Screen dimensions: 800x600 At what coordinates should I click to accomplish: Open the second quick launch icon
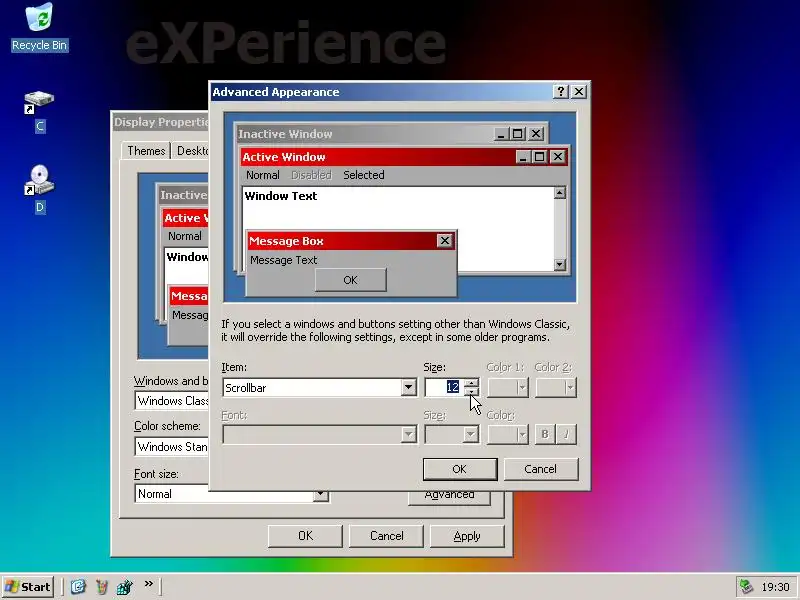[102, 587]
